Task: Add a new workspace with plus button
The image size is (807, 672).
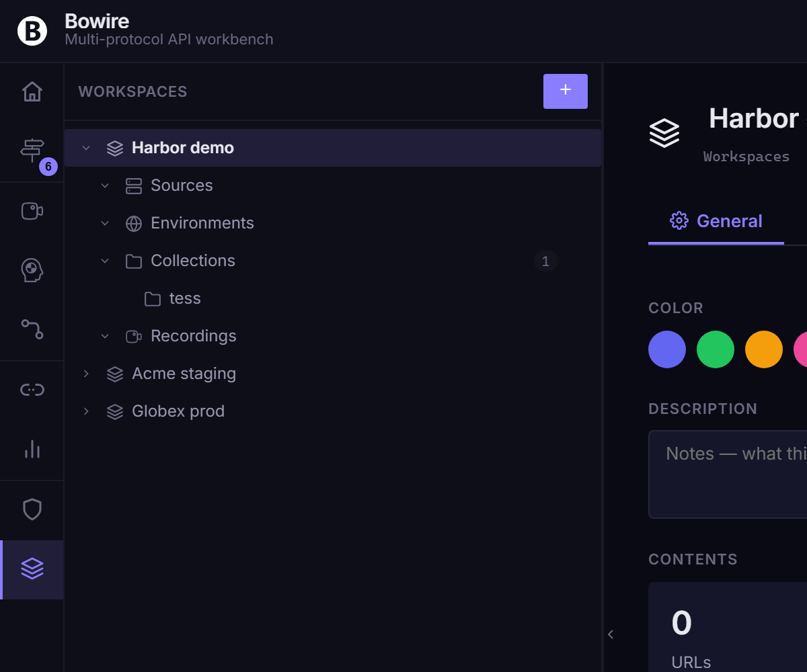Action: (x=566, y=91)
